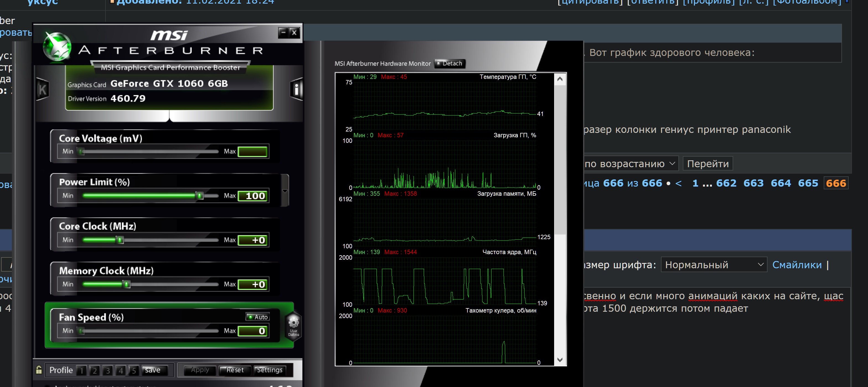The height and width of the screenshot is (387, 868).
Task: Open the Смайлики link
Action: (797, 265)
